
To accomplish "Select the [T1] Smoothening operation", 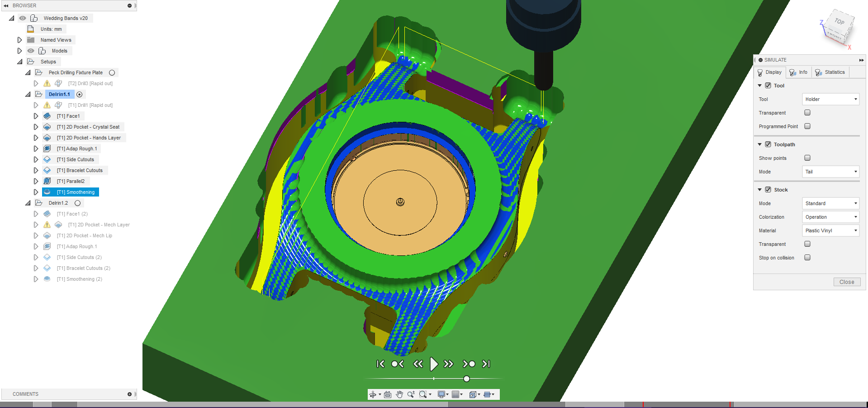I will [76, 192].
